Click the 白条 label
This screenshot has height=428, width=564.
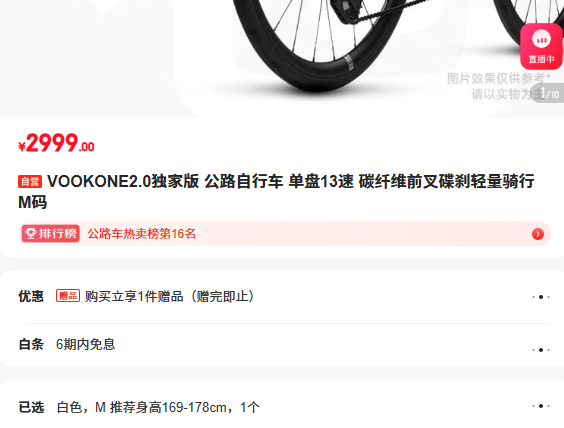(31, 345)
